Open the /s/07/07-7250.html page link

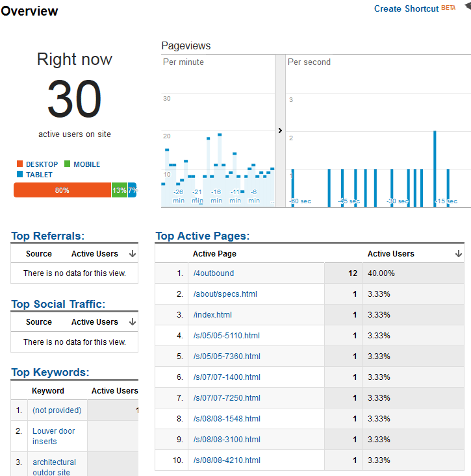[x=227, y=398]
